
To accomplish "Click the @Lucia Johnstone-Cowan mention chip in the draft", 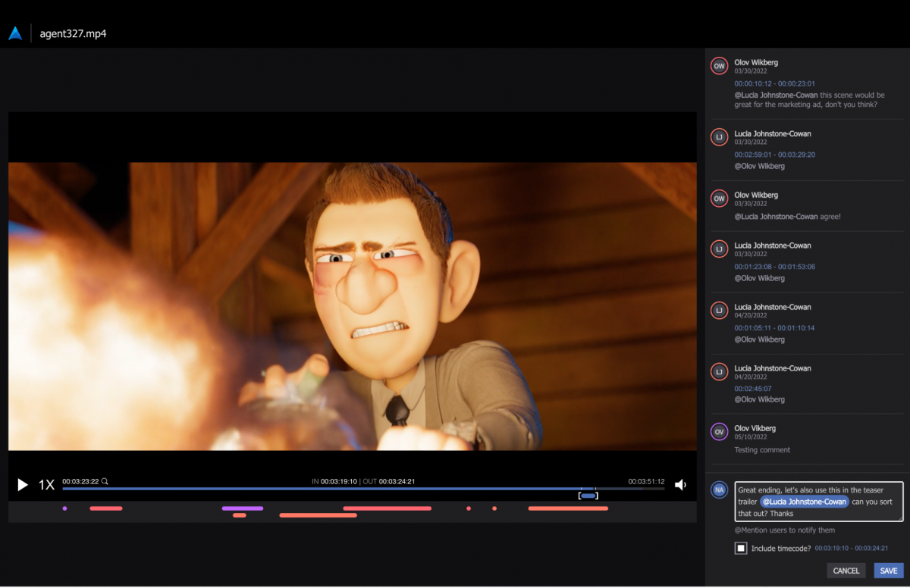I will pos(804,501).
